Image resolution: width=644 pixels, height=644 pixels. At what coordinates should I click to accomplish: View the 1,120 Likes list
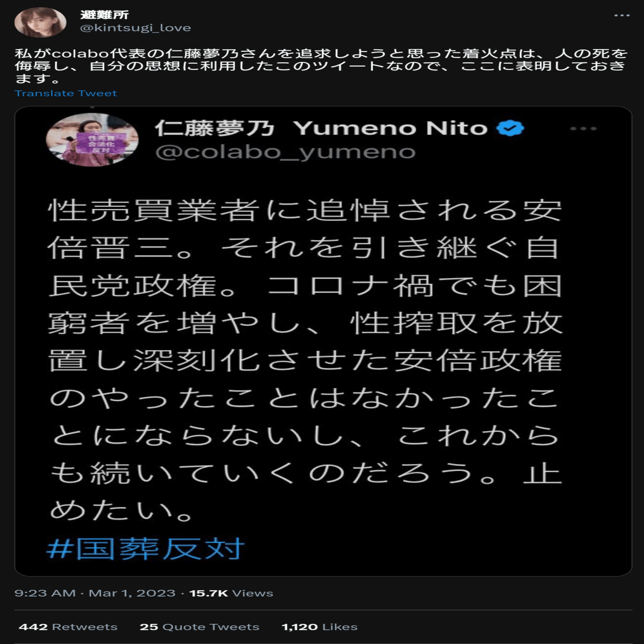319,627
